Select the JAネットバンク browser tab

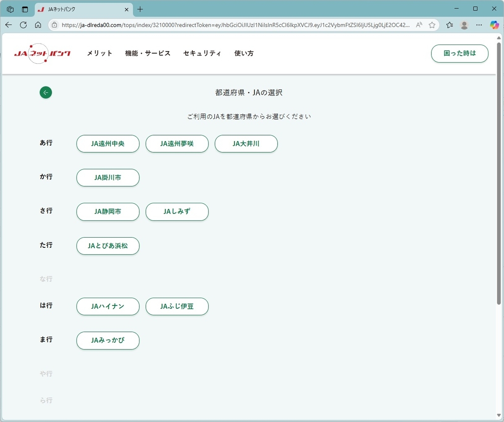click(x=83, y=9)
